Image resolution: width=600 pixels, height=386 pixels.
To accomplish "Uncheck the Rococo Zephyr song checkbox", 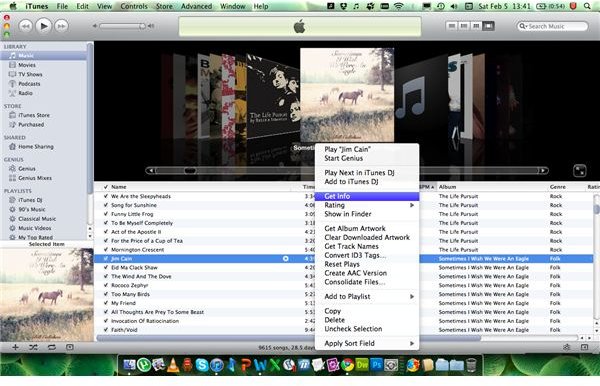I will click(106, 285).
